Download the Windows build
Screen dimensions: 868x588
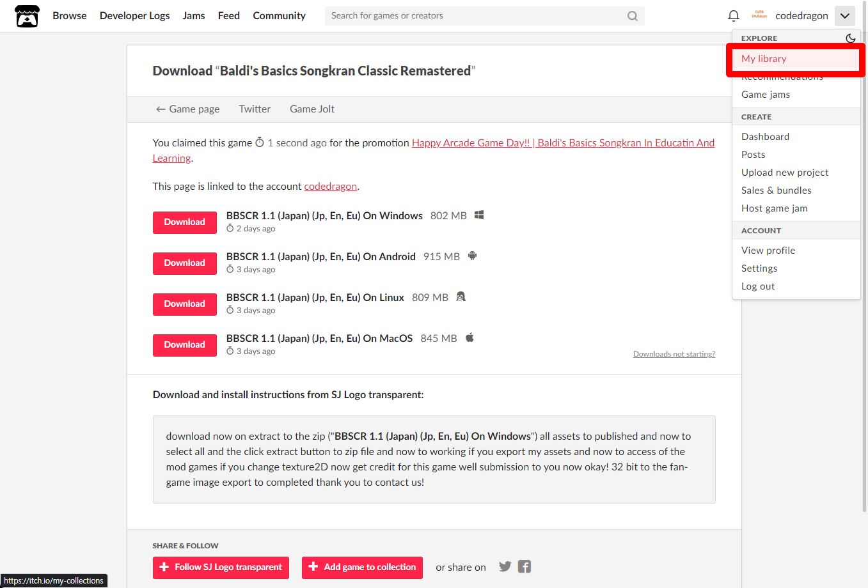tap(185, 222)
